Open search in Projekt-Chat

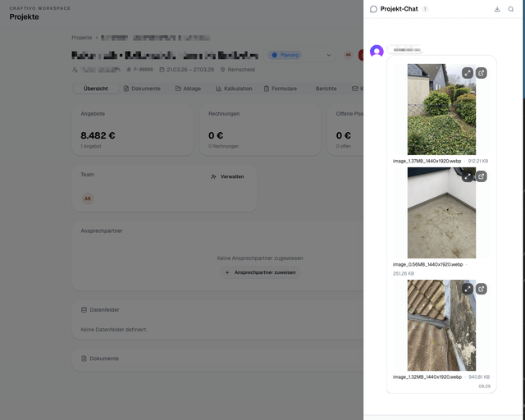[x=511, y=9]
